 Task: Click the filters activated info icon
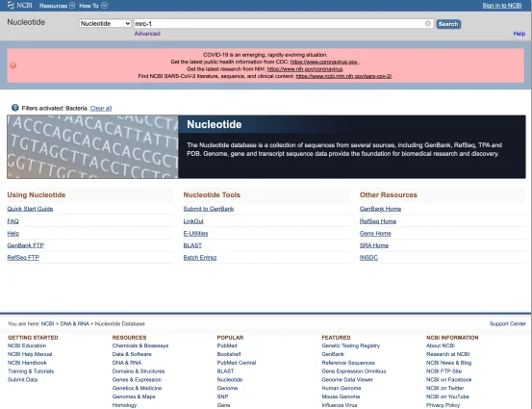[15, 108]
